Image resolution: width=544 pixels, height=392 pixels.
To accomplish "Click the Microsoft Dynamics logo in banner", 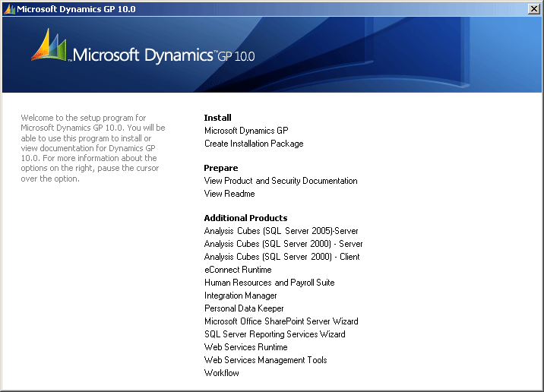I will [x=143, y=48].
